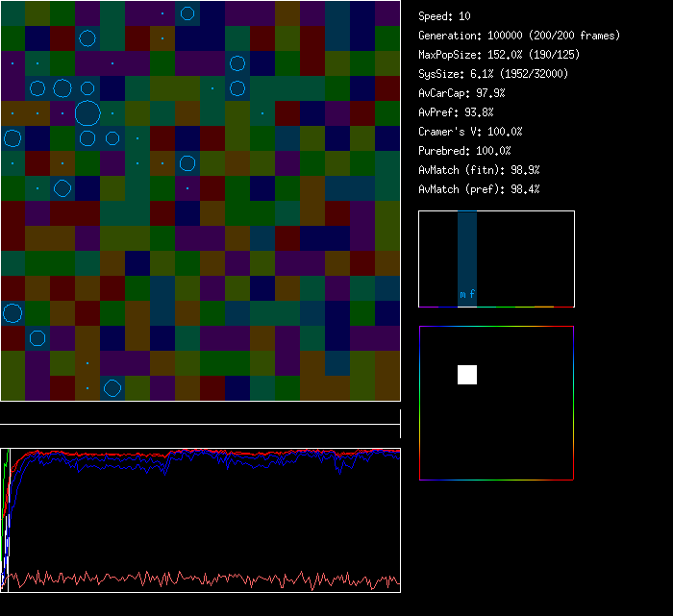Screen dimensions: 673x616
Task: Click the white square in the rainbow-bordered panel
Action: click(467, 375)
